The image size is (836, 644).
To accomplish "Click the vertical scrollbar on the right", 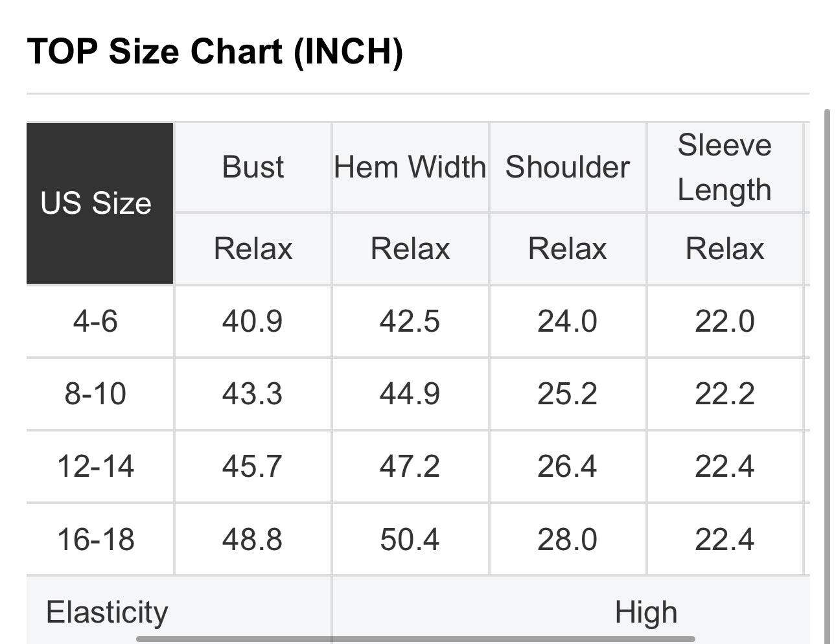I will pos(827,376).
